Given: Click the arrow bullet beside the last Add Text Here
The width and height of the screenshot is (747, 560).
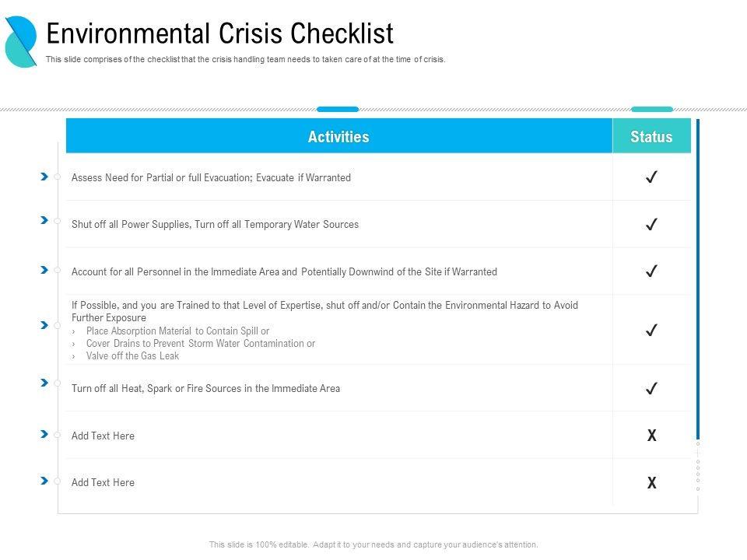Looking at the screenshot, I should coord(44,481).
